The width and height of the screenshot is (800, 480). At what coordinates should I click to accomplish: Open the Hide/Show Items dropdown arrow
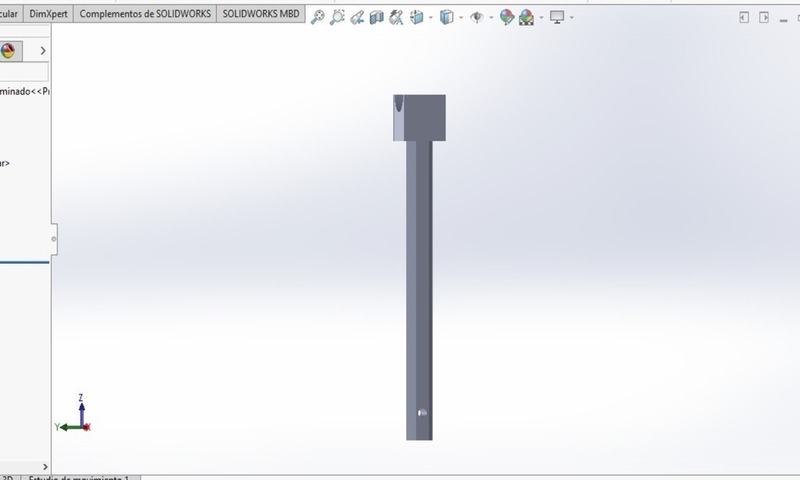point(491,18)
